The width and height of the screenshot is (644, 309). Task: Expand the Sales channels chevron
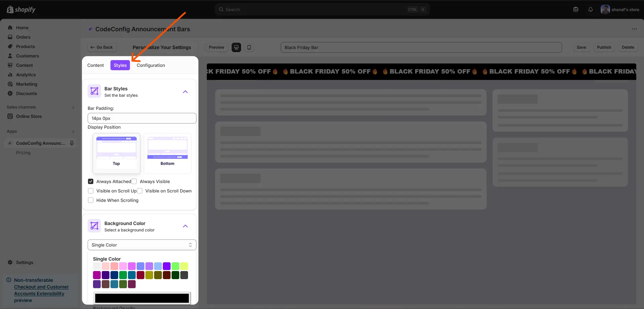[x=73, y=107]
